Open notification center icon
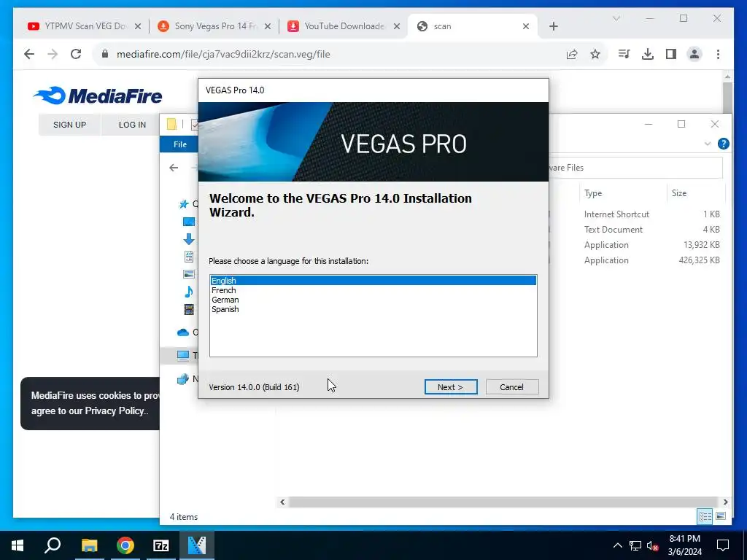 point(723,545)
